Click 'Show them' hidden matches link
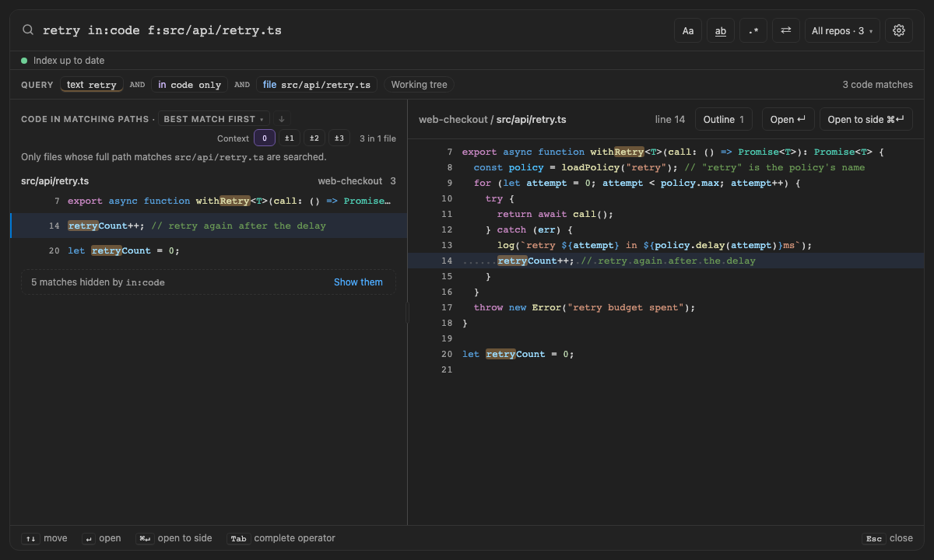934x560 pixels. (358, 282)
